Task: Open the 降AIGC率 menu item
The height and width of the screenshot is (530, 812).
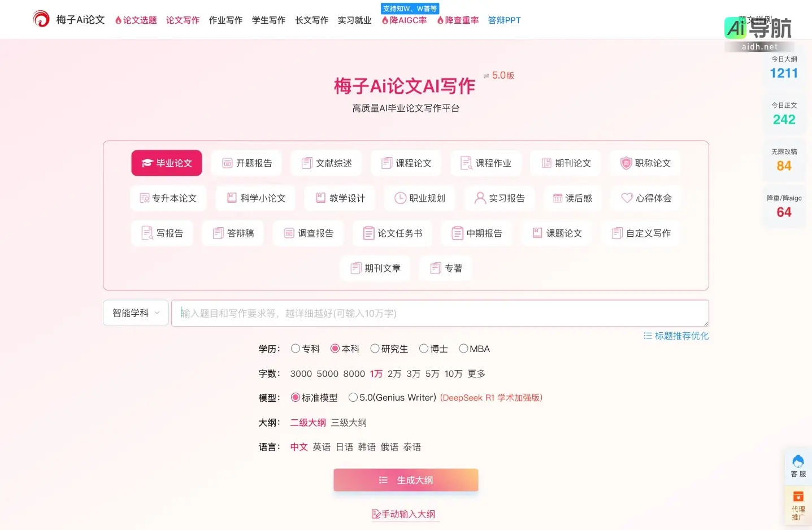Action: [405, 20]
